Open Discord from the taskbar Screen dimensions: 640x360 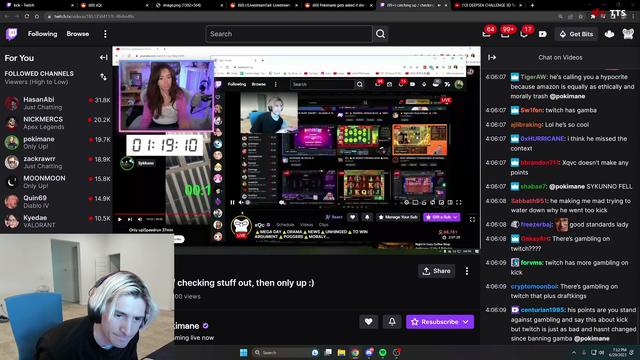tap(369, 353)
